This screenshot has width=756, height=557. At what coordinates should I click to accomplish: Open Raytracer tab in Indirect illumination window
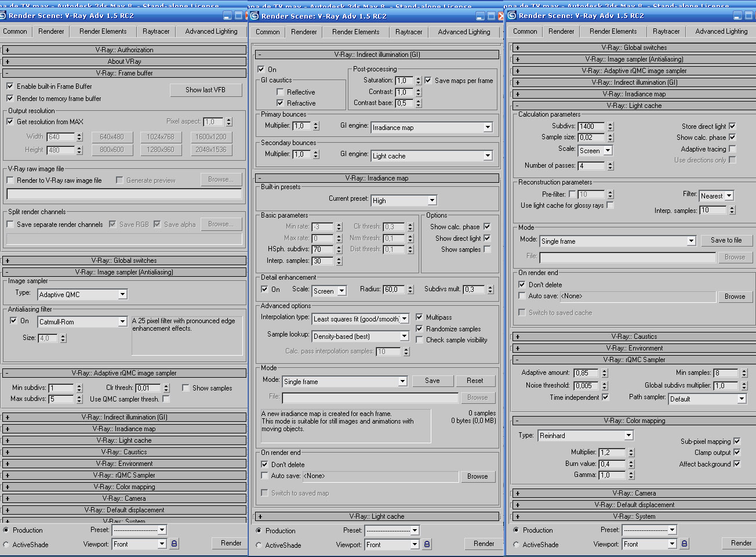pos(409,32)
